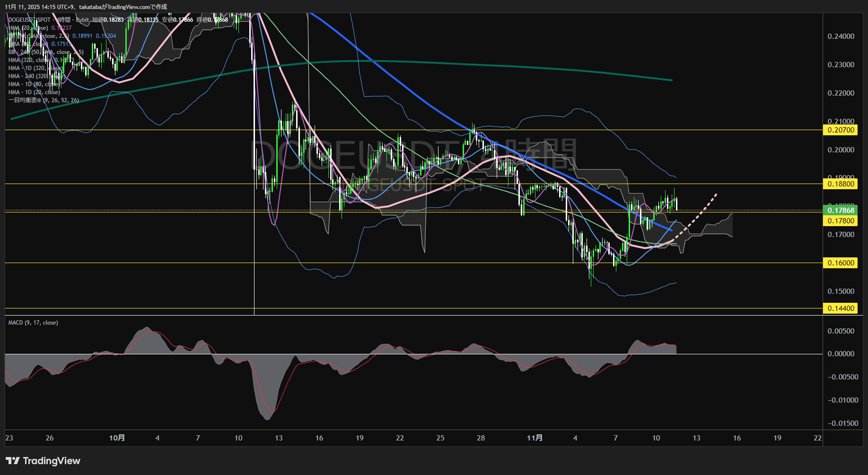The width and height of the screenshot is (868, 475).
Task: Expand the HMA (320, close) legend entry
Action: (29, 60)
